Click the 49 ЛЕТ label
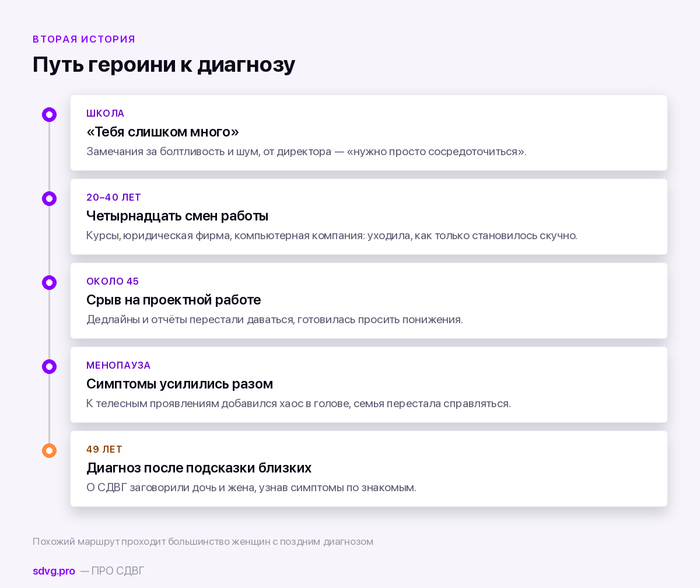This screenshot has width=700, height=588. click(x=104, y=449)
